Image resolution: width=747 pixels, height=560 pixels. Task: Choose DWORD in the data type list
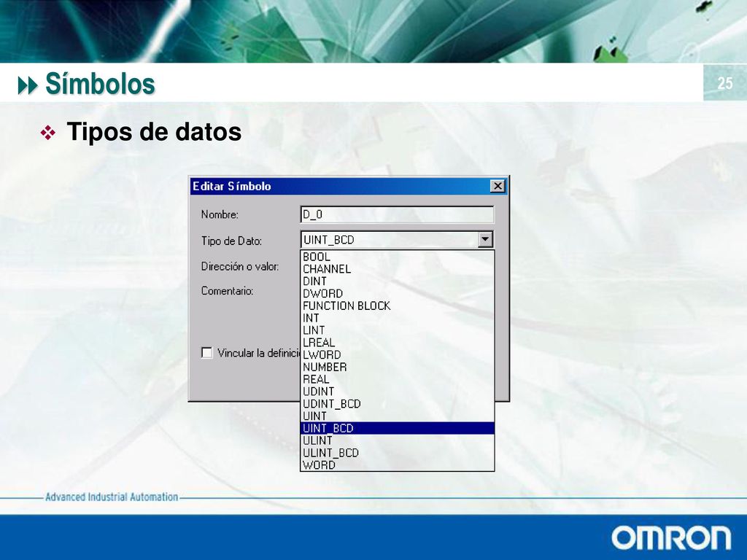(398, 294)
